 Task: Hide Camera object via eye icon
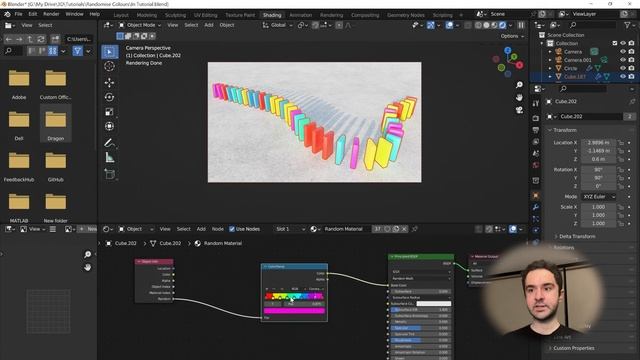(623, 52)
